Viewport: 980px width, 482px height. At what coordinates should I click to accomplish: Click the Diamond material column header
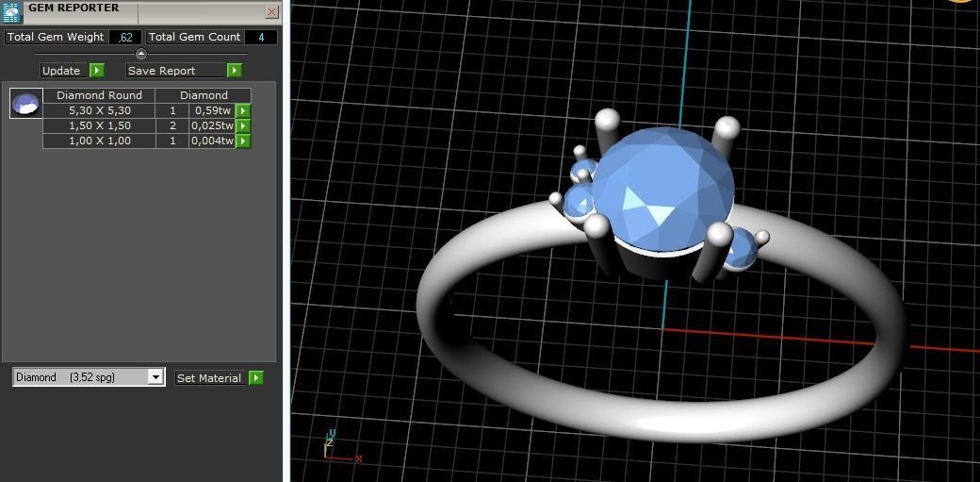point(204,95)
